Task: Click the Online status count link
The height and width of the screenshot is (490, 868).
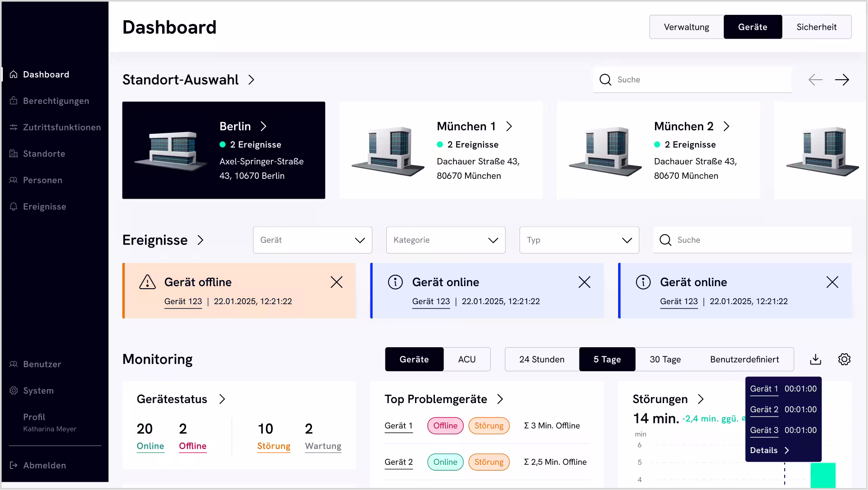Action: click(x=150, y=446)
